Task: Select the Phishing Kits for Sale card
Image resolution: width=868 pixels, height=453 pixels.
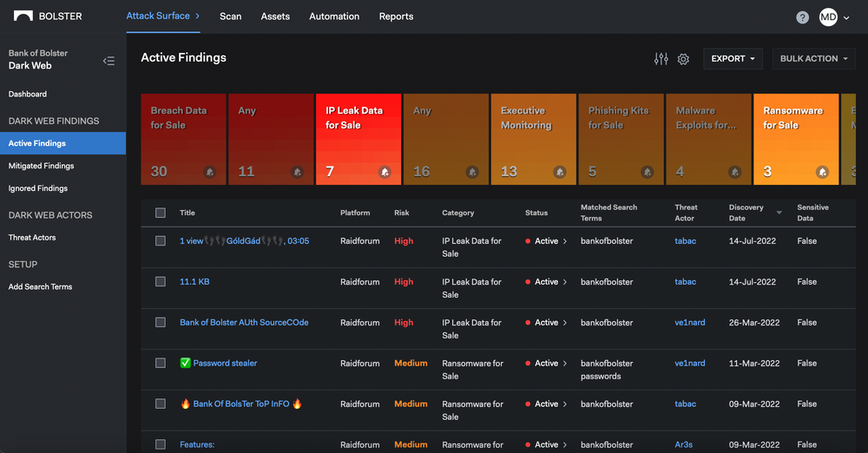Action: tap(621, 139)
